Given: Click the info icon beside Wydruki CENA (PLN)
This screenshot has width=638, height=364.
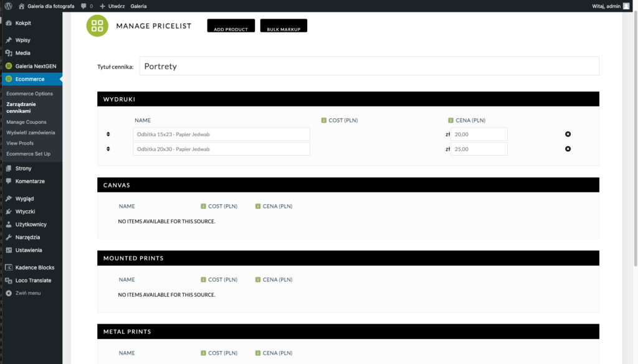Looking at the screenshot, I should (450, 120).
